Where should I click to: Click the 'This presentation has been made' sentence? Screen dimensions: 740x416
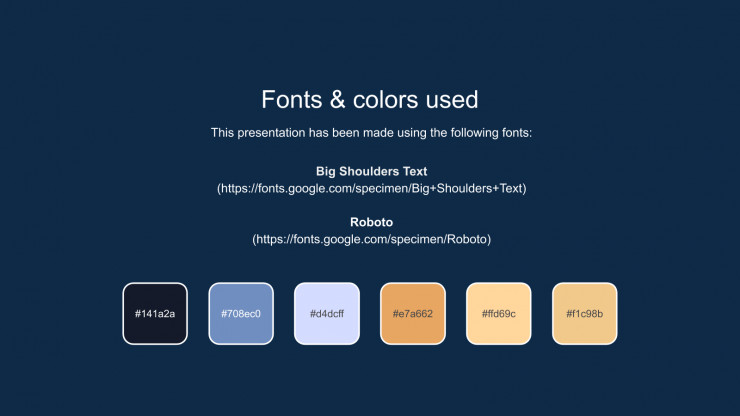(371, 133)
